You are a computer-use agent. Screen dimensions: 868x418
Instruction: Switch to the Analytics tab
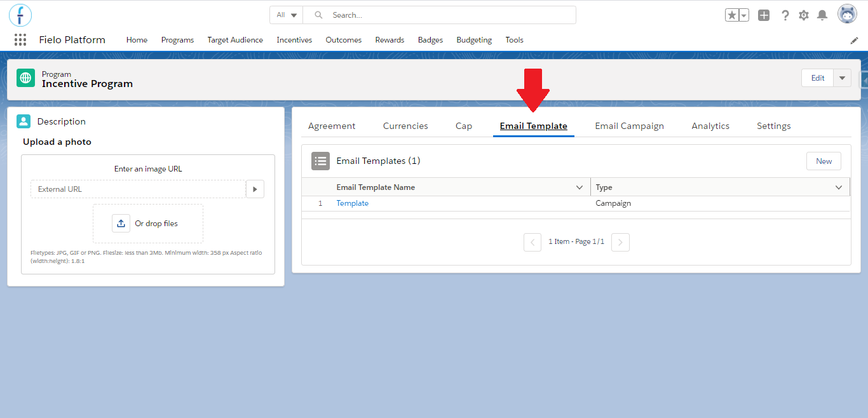point(710,126)
